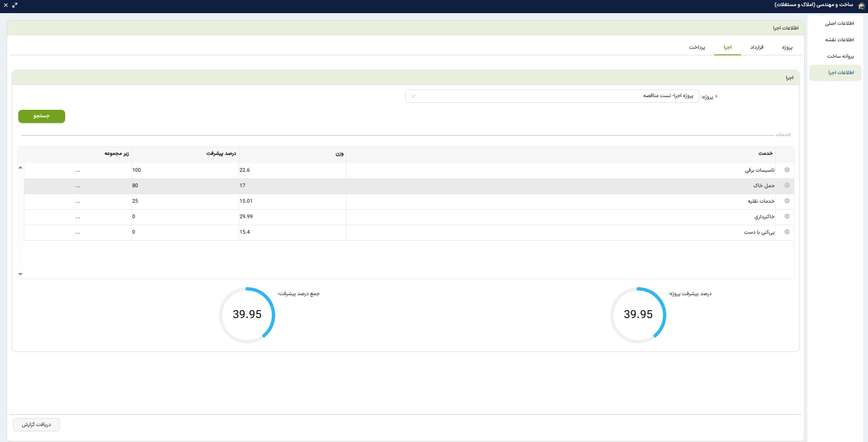Switch to the پروژه tab

click(787, 47)
